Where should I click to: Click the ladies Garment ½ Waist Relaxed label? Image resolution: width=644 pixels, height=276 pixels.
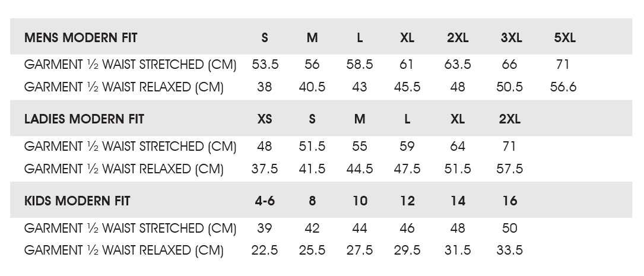[x=123, y=169]
